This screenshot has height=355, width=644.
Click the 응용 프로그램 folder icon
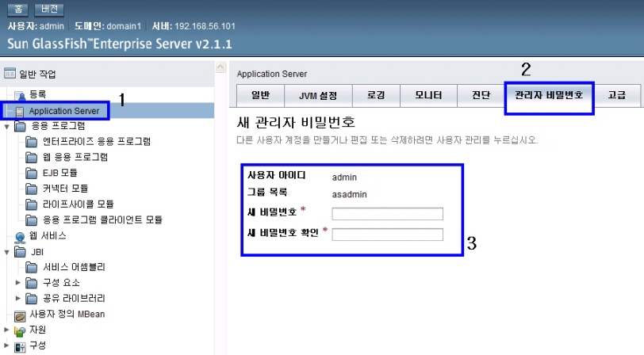(20, 125)
